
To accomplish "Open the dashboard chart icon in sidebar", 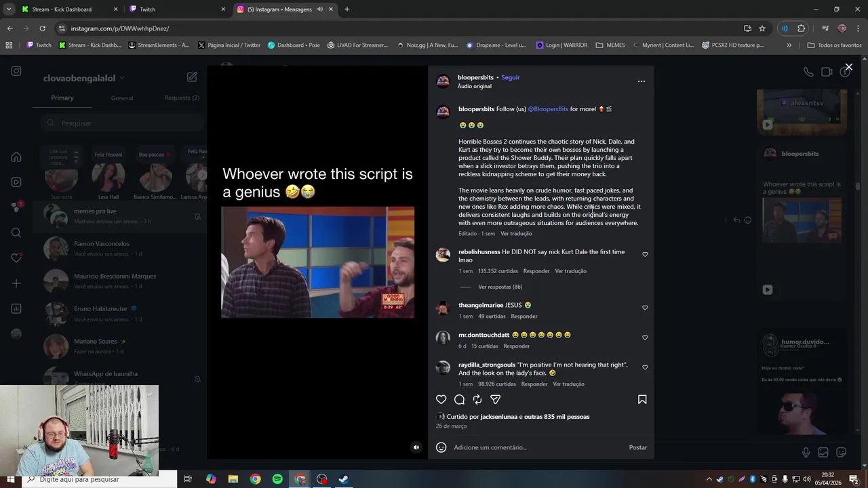I will point(16,309).
